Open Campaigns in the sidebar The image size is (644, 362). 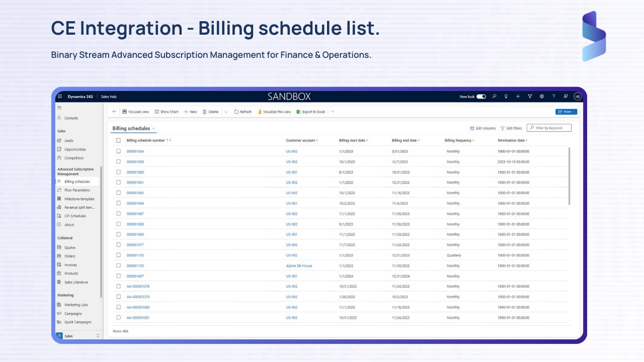[x=73, y=313]
